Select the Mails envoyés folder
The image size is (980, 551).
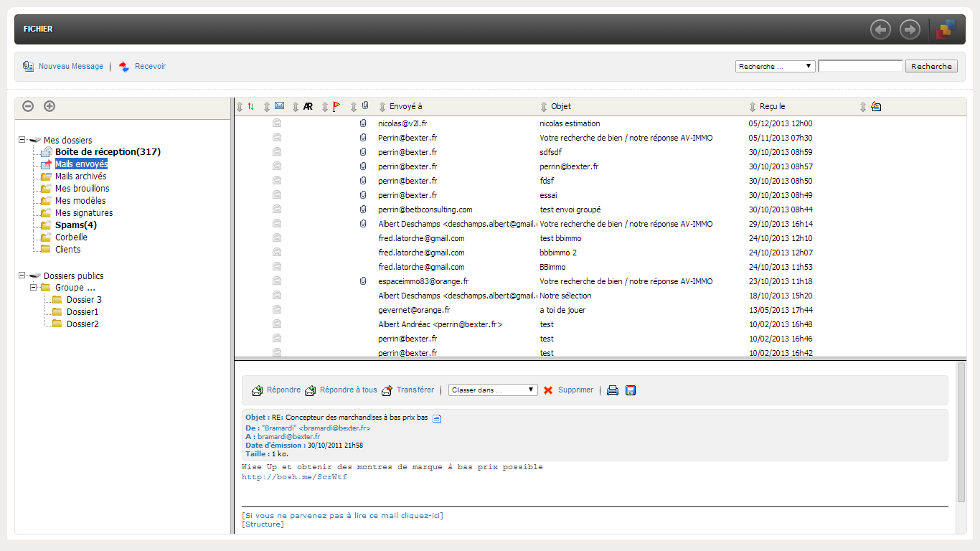pyautogui.click(x=81, y=164)
